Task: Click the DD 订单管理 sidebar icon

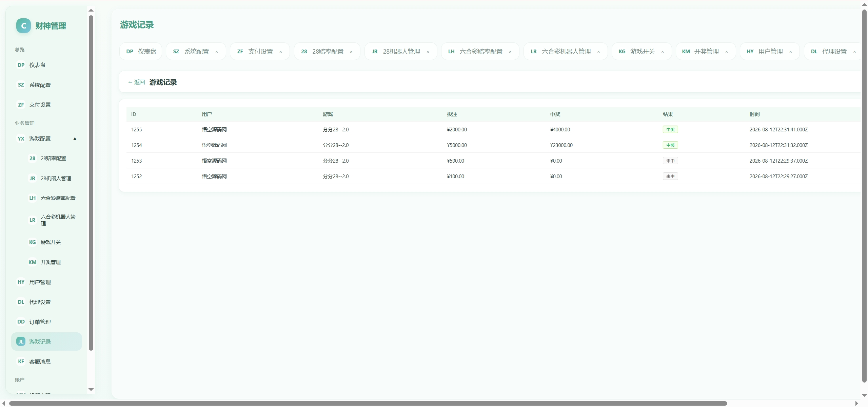Action: tap(21, 322)
